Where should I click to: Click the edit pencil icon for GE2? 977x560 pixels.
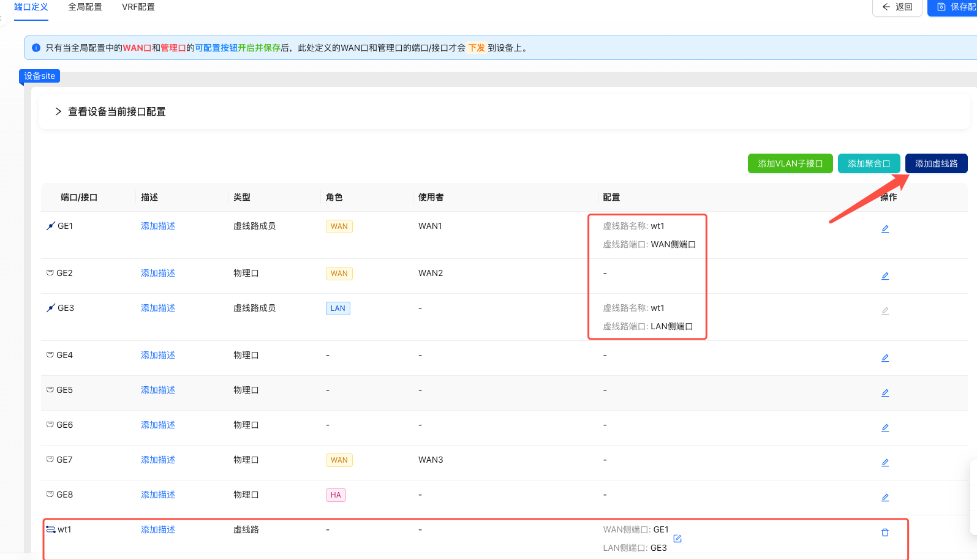885,276
